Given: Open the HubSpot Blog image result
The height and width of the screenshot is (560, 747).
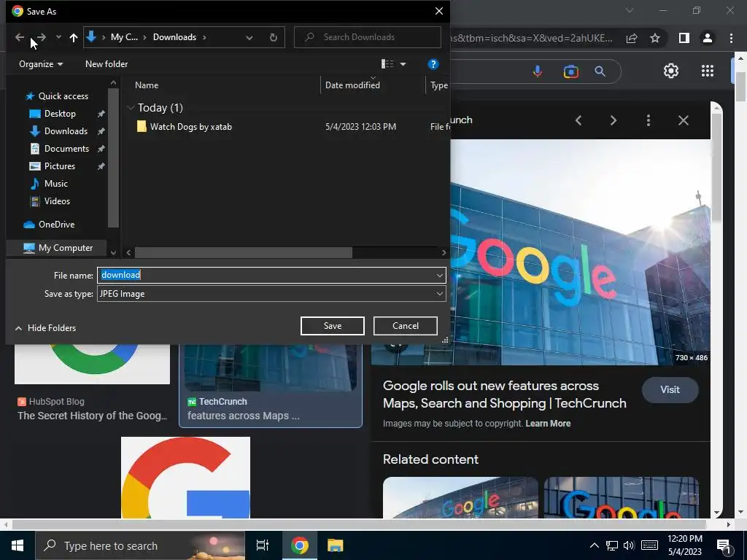Looking at the screenshot, I should 93,384.
